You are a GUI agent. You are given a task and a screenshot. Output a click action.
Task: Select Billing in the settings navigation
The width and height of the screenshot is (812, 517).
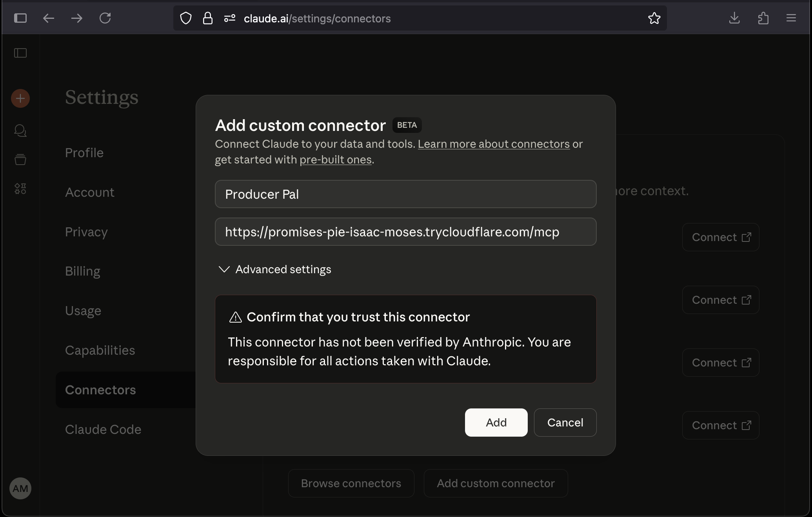82,271
